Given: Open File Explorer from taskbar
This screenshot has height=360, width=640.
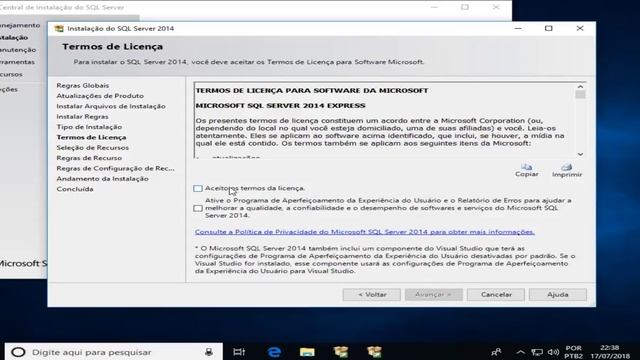Looking at the screenshot, I should tap(307, 352).
